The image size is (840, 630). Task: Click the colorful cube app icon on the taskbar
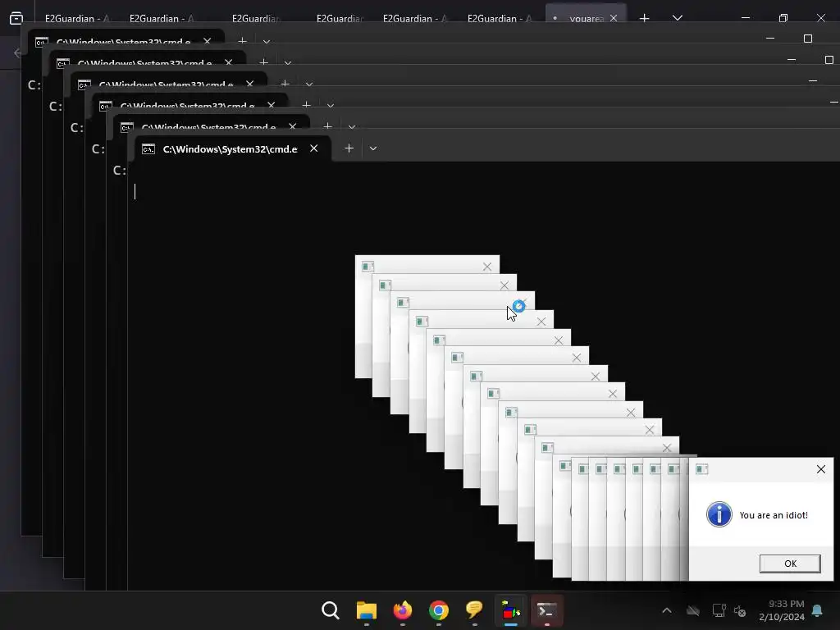pyautogui.click(x=510, y=610)
